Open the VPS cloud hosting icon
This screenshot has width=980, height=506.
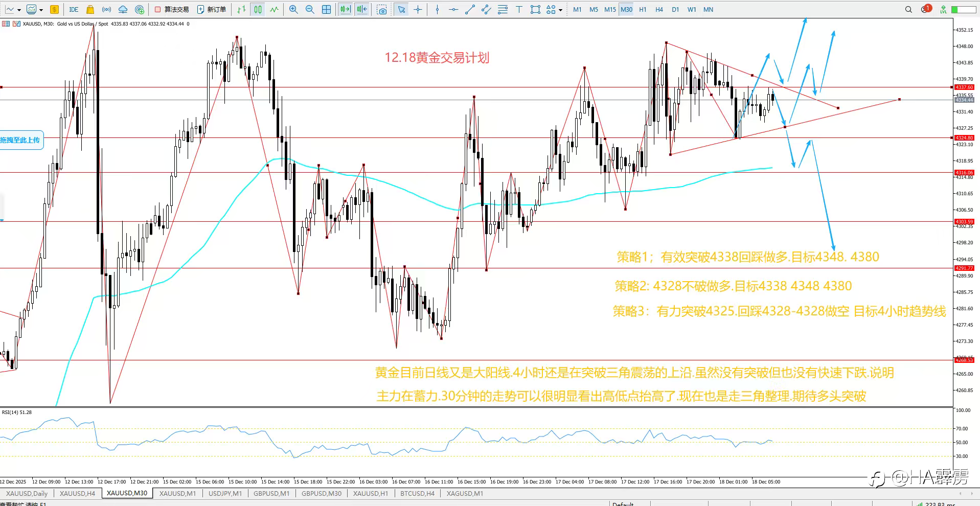pyautogui.click(x=123, y=9)
